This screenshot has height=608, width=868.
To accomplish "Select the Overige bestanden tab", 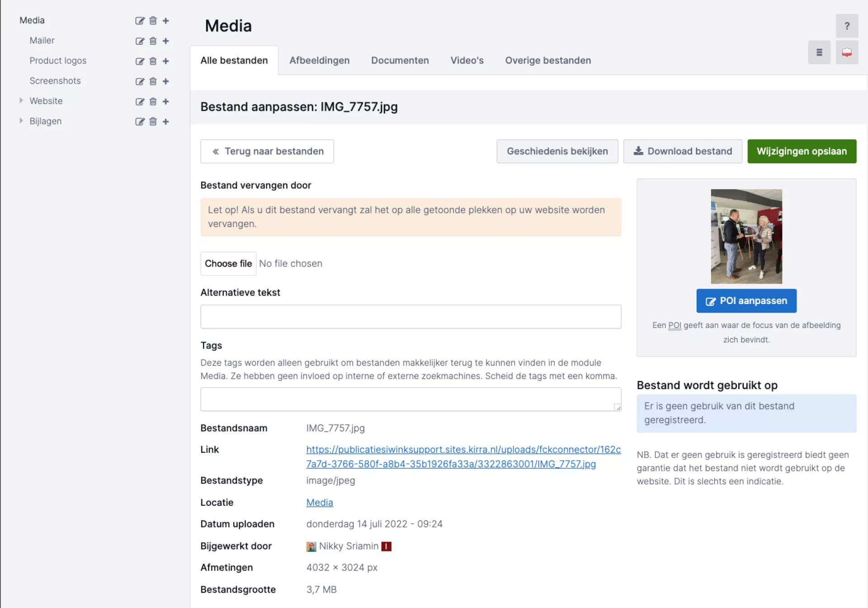I will click(547, 61).
